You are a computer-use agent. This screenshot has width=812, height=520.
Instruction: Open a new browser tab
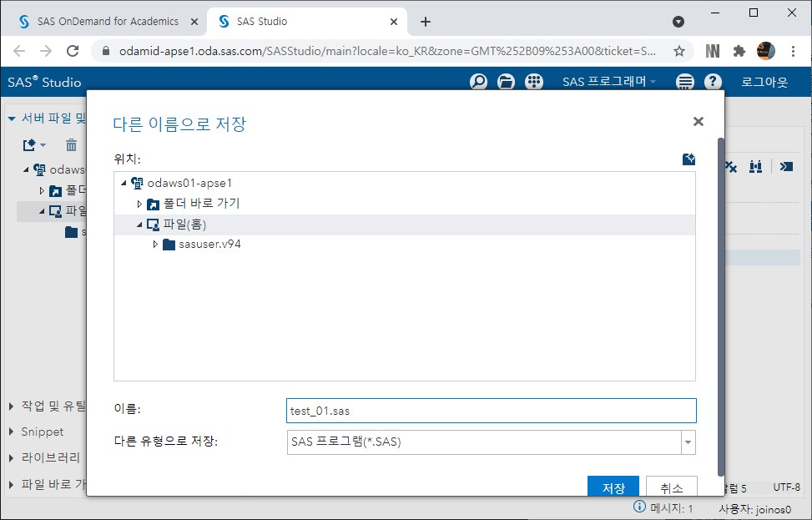(x=425, y=22)
